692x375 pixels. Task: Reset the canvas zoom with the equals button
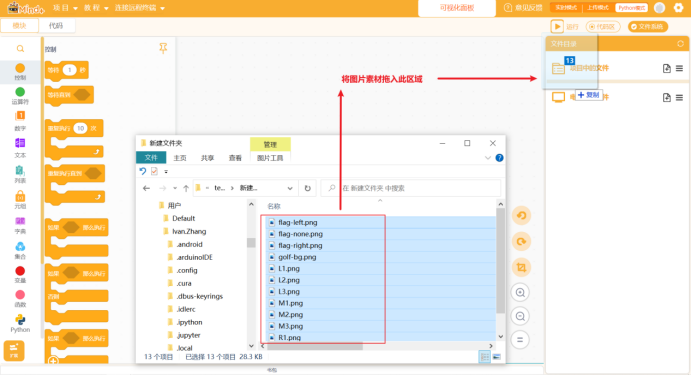tap(520, 339)
